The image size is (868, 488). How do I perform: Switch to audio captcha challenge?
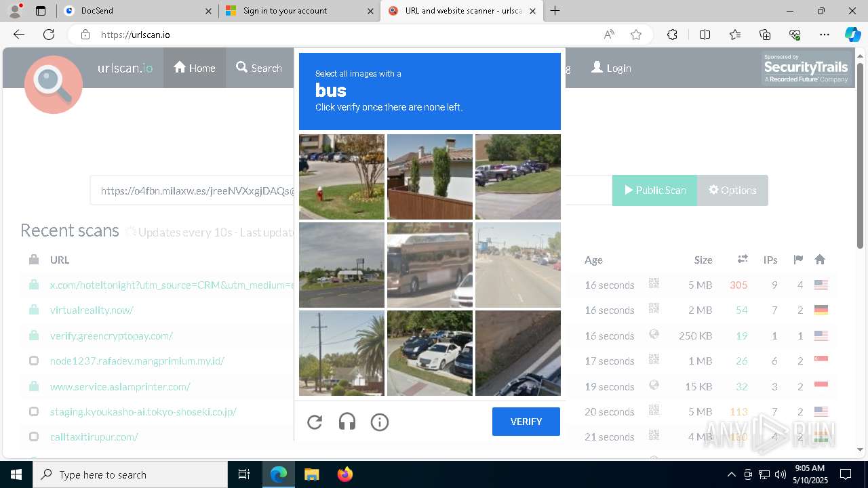click(x=347, y=422)
